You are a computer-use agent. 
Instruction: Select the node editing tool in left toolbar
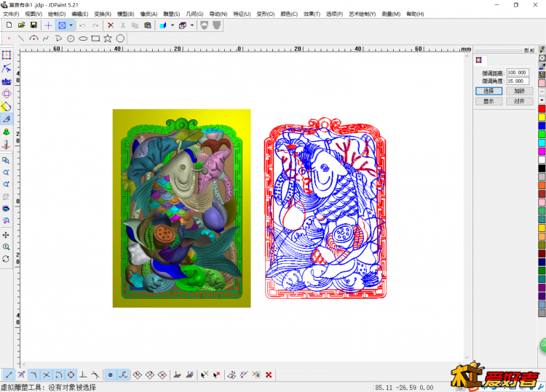[x=7, y=68]
